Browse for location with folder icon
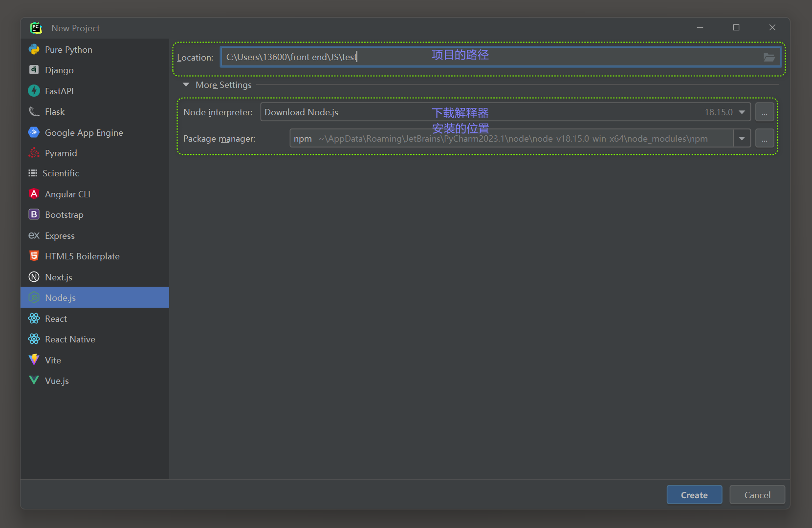Viewport: 812px width, 528px height. pyautogui.click(x=769, y=57)
